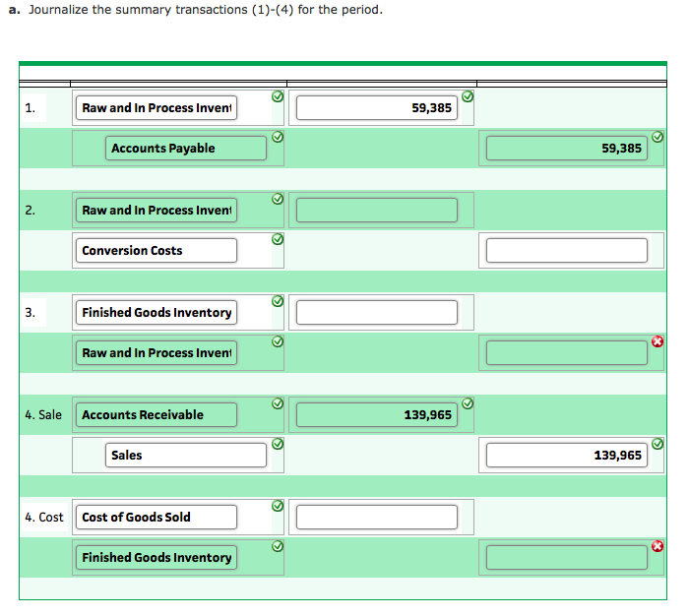Click green checkmark beside Accounts Receivable account

(x=278, y=403)
